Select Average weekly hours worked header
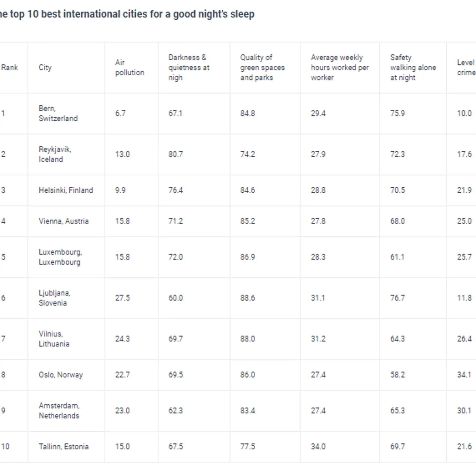This screenshot has height=476, width=476. coord(340,67)
